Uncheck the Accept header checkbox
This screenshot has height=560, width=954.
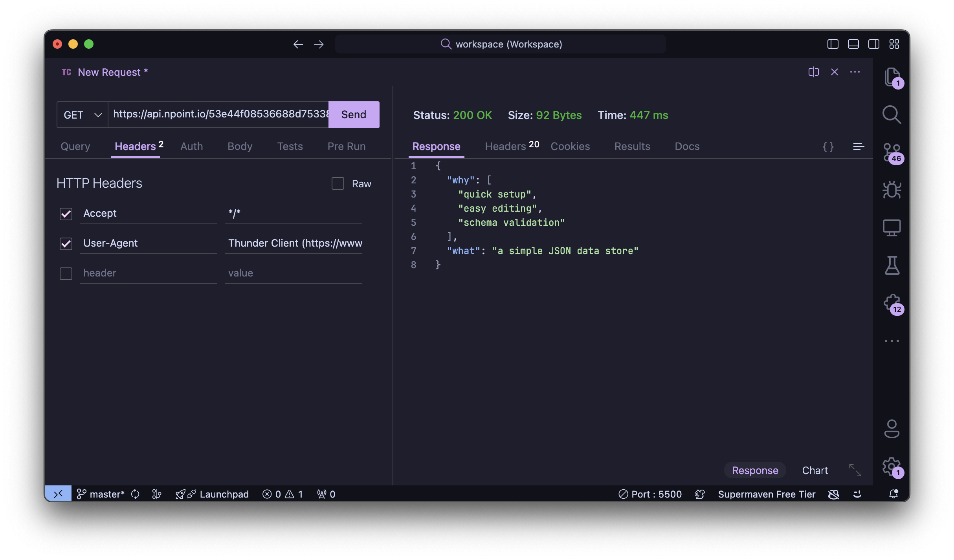tap(66, 214)
